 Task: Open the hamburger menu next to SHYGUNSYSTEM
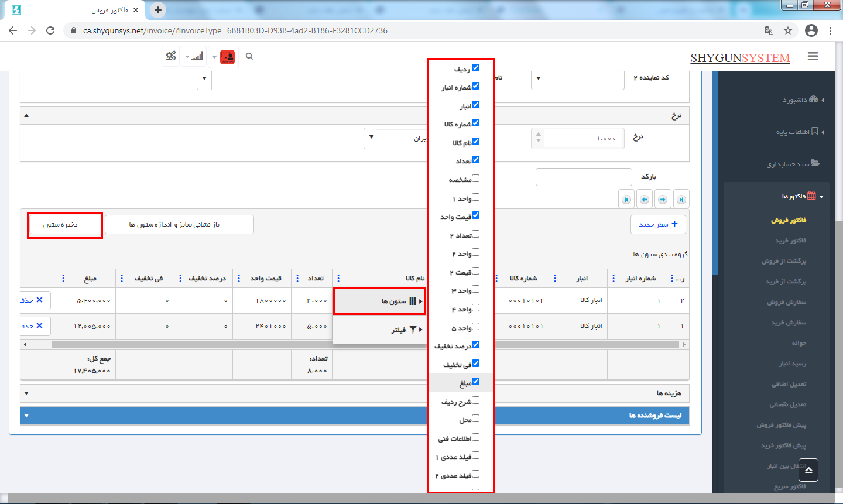click(813, 57)
